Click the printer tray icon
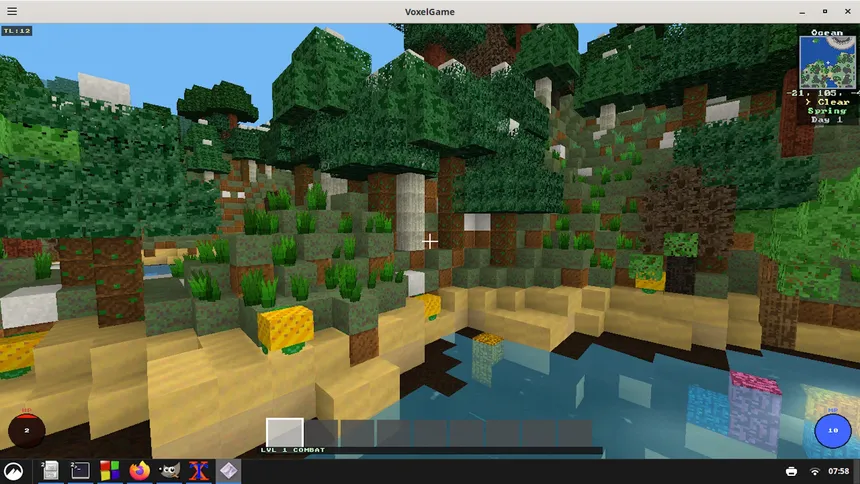The width and height of the screenshot is (860, 484). pos(791,471)
